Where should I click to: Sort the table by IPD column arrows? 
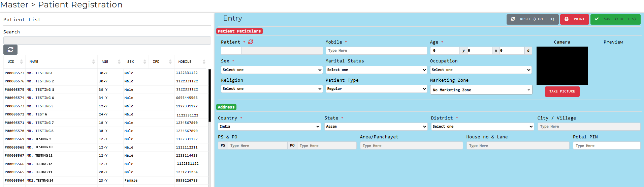click(x=170, y=62)
